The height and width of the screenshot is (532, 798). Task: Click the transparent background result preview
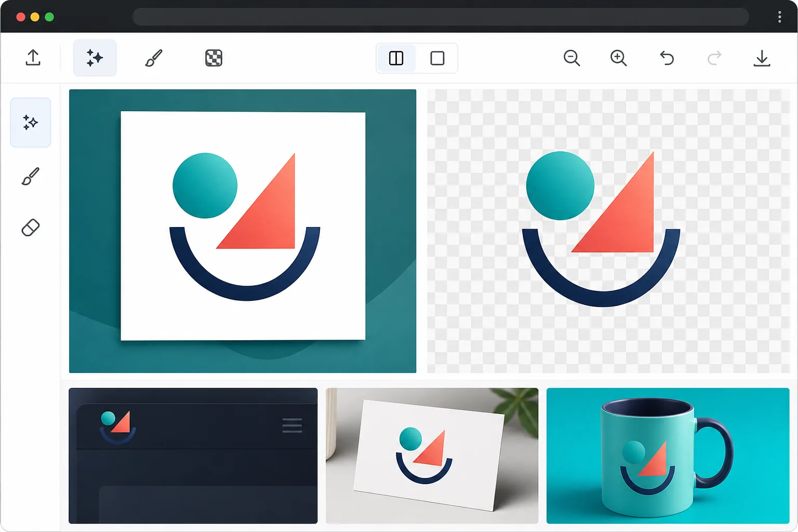pos(608,231)
